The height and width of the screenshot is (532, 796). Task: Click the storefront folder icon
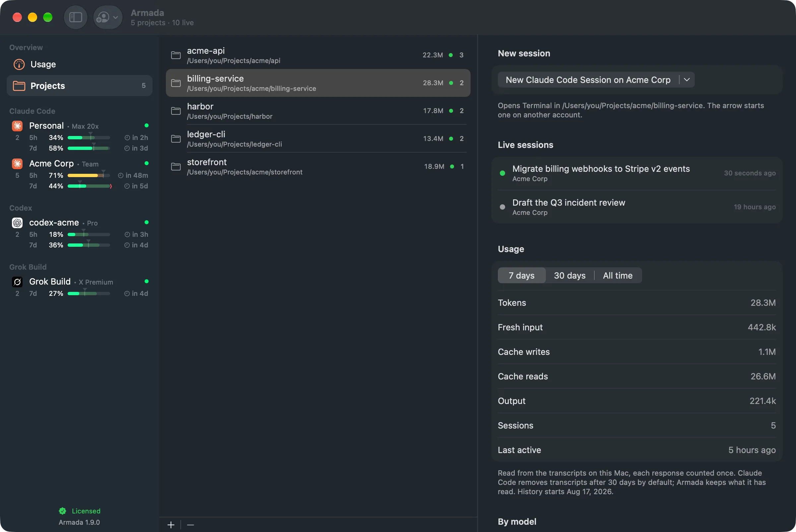(176, 166)
